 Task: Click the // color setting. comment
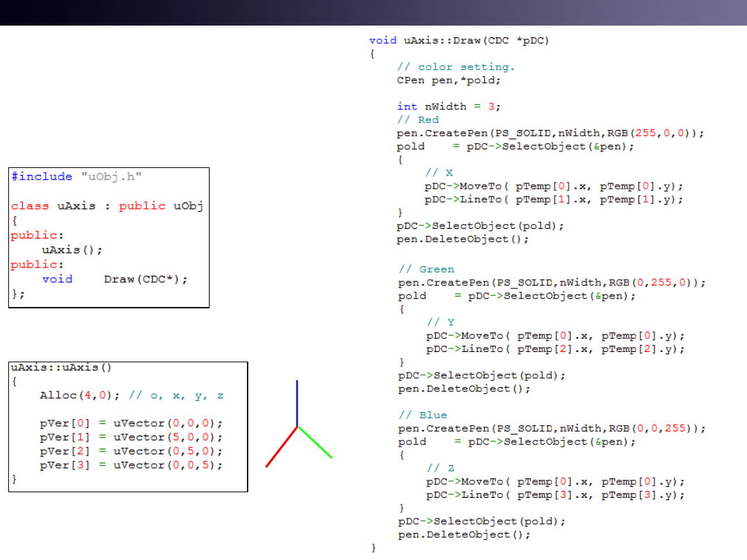point(456,67)
